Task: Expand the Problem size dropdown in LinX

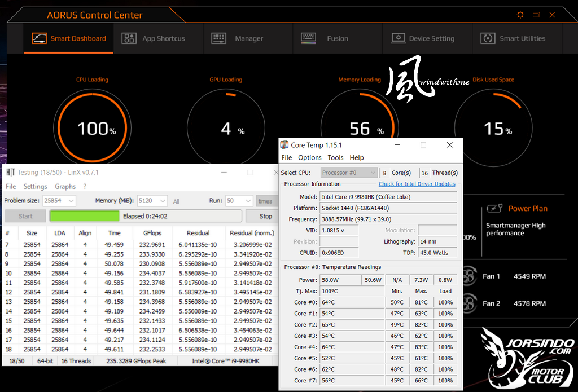Action: (x=71, y=201)
